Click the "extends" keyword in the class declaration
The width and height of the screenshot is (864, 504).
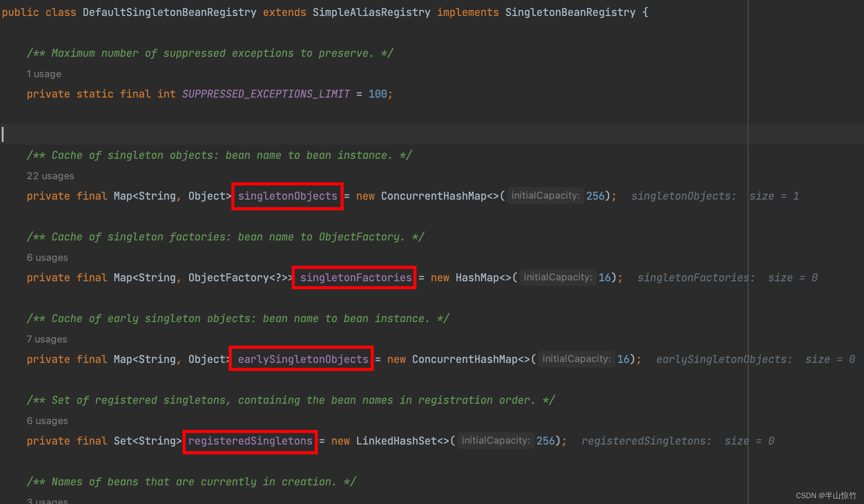point(284,12)
